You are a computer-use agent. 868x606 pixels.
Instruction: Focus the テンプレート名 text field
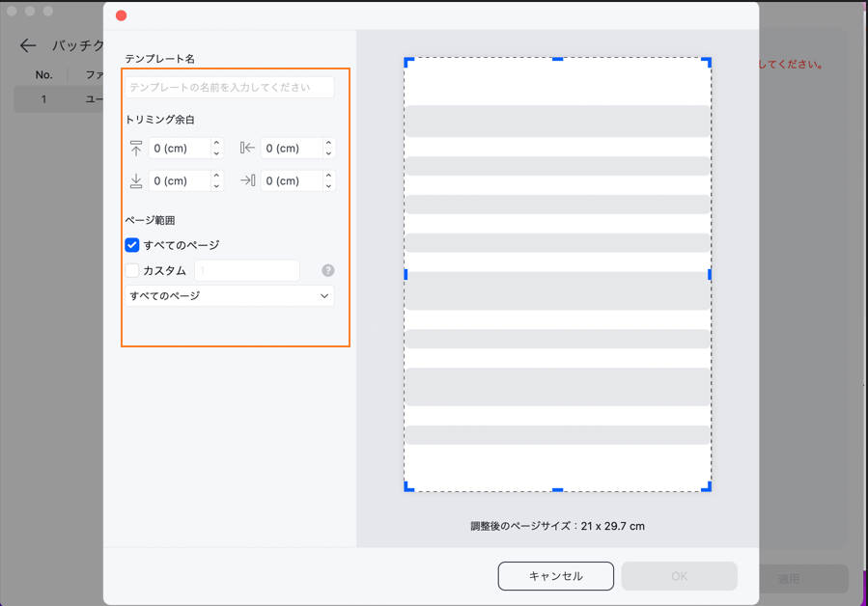tap(230, 87)
